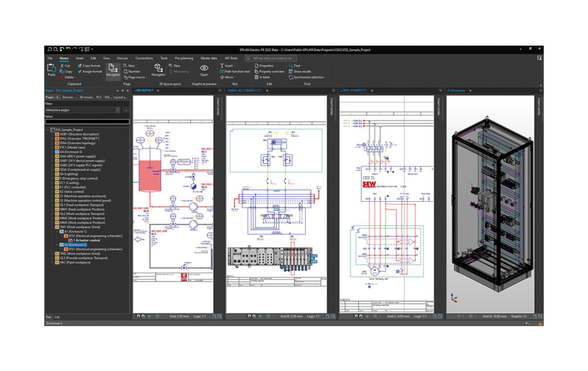Viewport: 588px width, 371px height.
Task: Switch to List view tab at panel bottom
Action: click(x=57, y=317)
